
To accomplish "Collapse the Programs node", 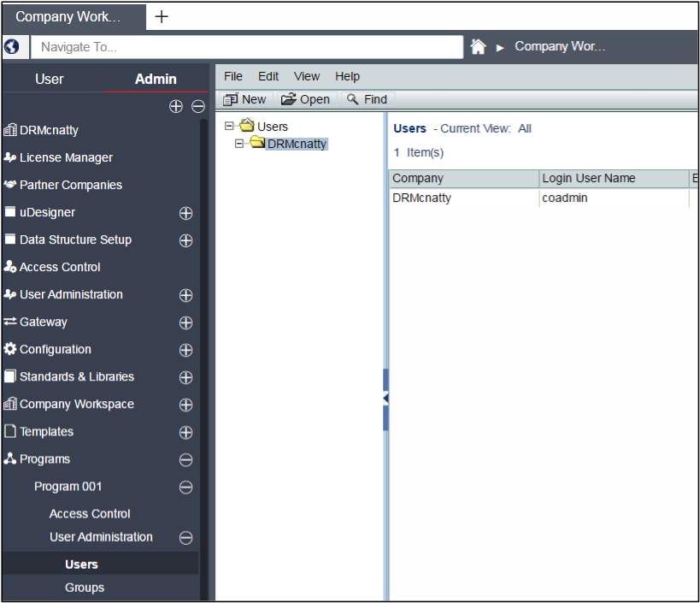I will [x=185, y=459].
